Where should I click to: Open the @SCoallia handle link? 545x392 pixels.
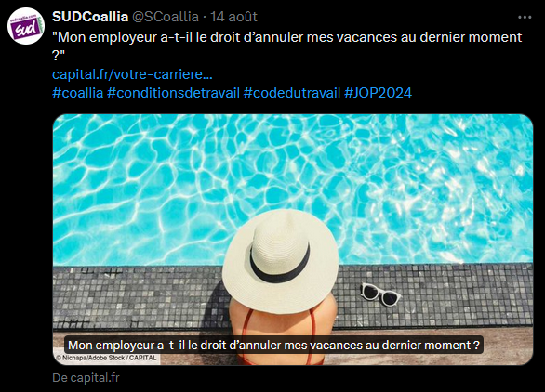click(166, 17)
